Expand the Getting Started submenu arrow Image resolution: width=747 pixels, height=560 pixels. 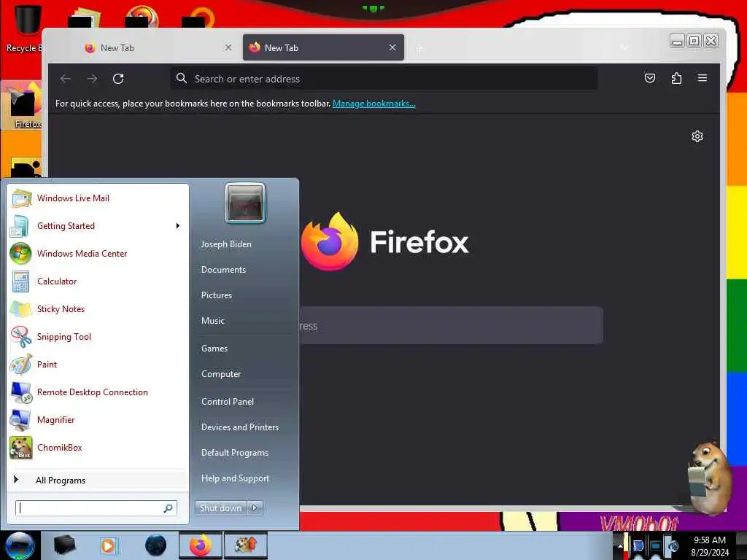click(x=178, y=226)
